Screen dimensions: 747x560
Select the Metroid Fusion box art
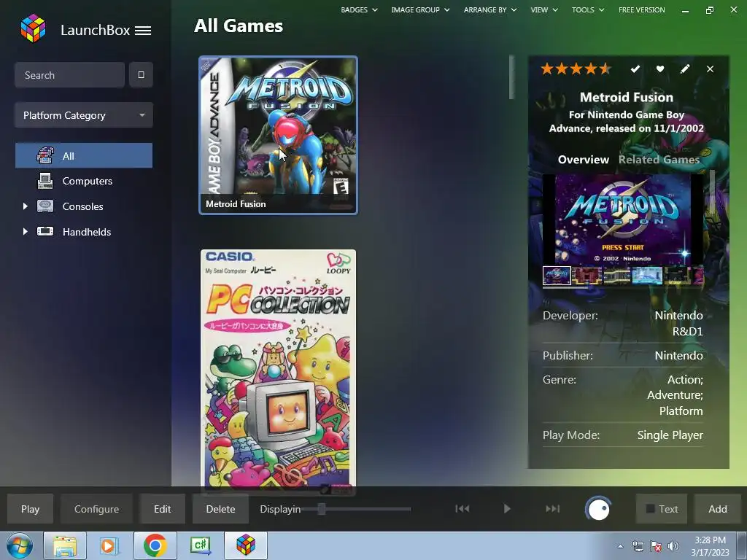click(278, 135)
